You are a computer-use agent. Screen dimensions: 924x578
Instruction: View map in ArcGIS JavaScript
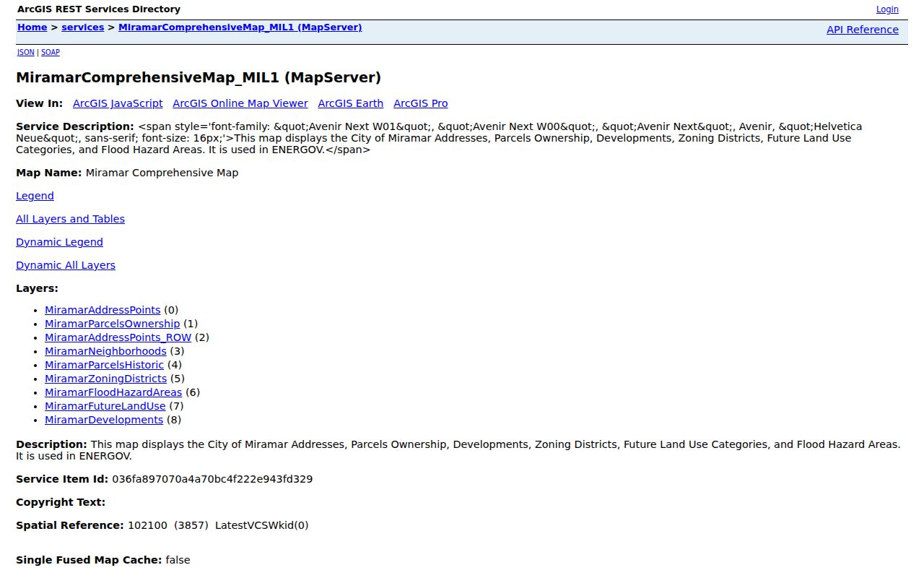point(118,103)
